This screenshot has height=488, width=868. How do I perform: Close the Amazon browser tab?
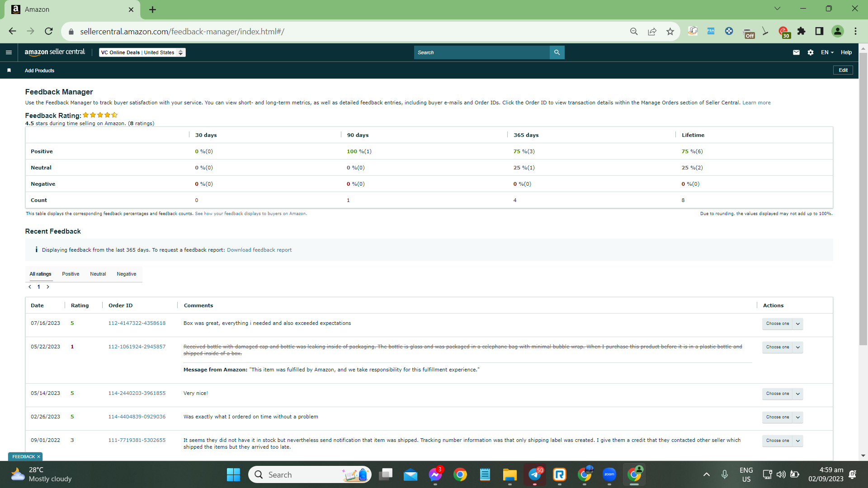[131, 9]
